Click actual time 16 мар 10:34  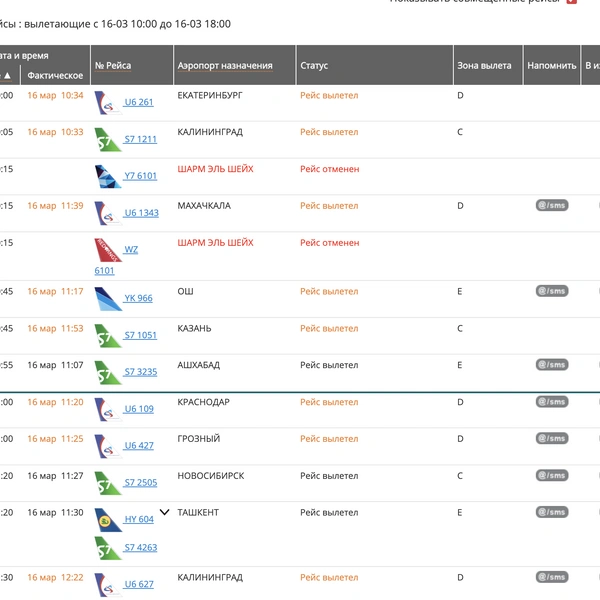[x=55, y=95]
